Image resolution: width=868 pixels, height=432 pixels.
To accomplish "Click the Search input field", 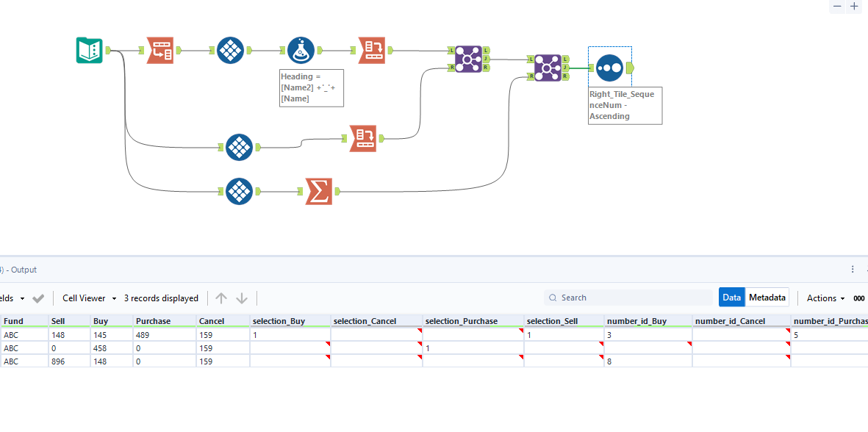I will tap(628, 298).
